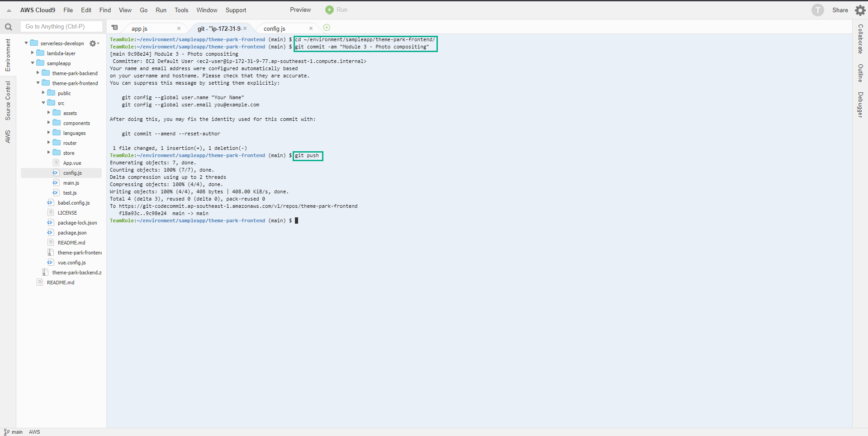This screenshot has width=868, height=436.
Task: Click the babel.config.js file icon
Action: (x=50, y=203)
